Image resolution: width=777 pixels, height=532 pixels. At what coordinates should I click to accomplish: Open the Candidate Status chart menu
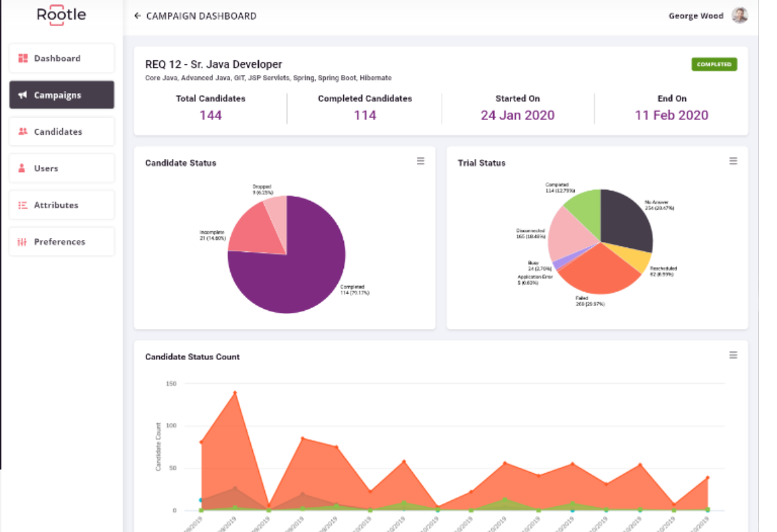point(420,162)
